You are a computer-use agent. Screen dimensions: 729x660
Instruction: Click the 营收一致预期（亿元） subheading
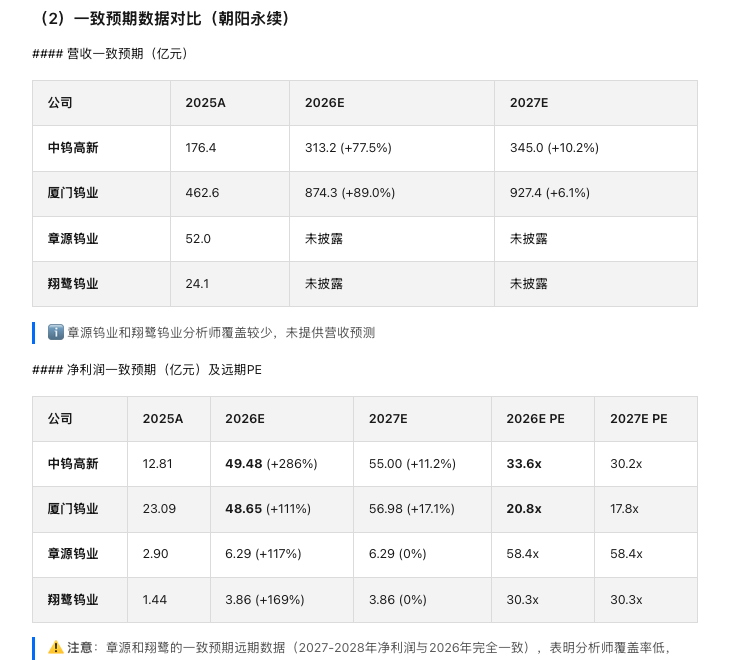(x=110, y=53)
